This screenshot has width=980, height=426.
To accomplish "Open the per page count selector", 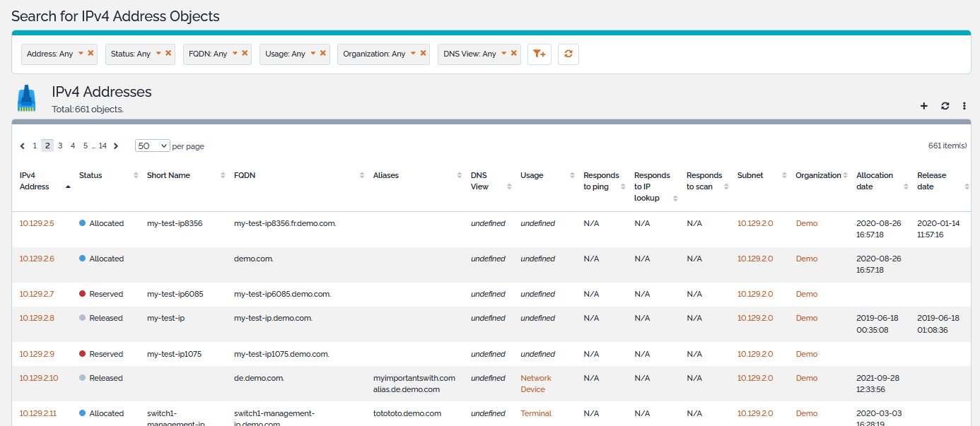I will point(153,146).
